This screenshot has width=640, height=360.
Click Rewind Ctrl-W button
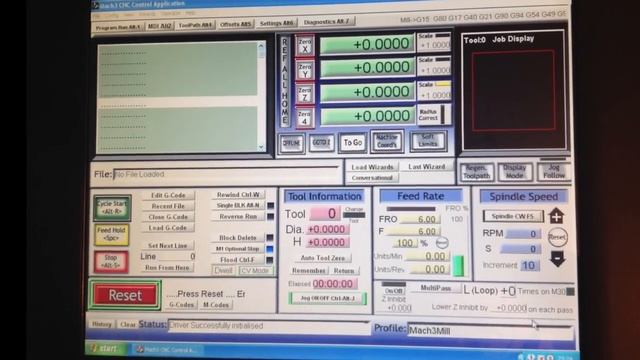click(x=238, y=195)
